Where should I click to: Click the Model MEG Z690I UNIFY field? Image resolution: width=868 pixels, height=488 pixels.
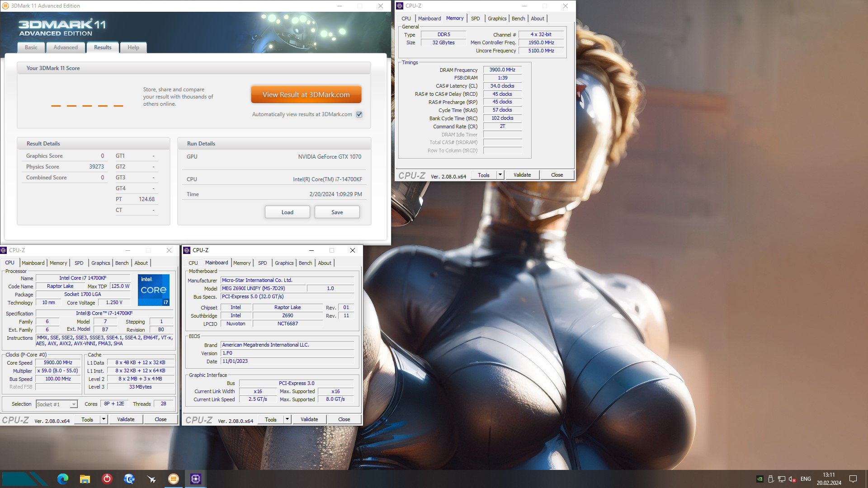[263, 288]
